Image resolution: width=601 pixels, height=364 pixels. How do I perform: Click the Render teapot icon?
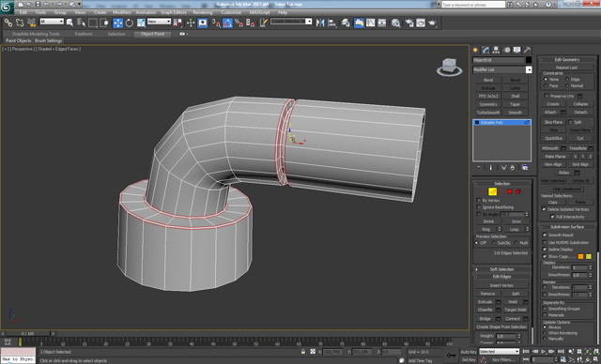click(432, 23)
